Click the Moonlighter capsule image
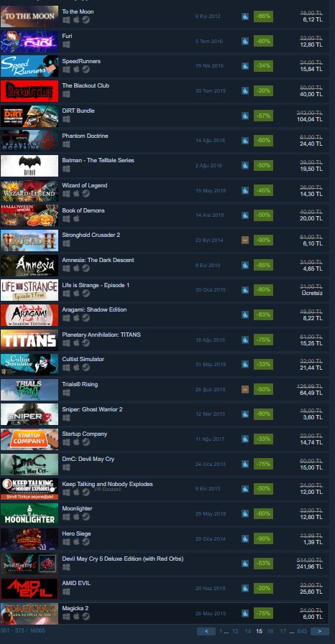The image size is (335, 644). pyautogui.click(x=29, y=514)
